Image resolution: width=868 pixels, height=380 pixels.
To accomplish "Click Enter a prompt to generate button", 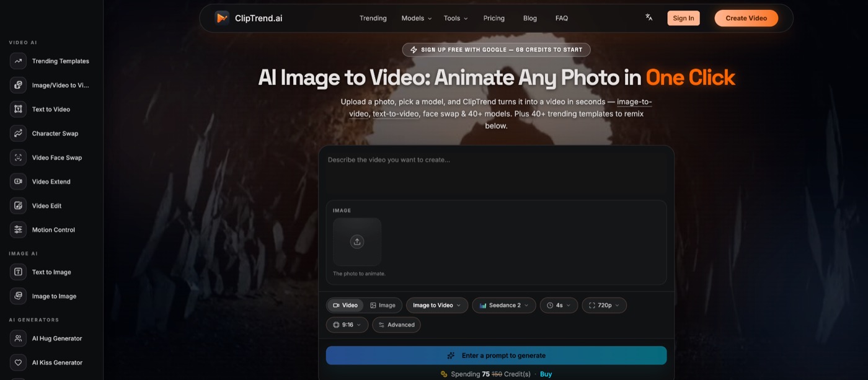I will (496, 356).
